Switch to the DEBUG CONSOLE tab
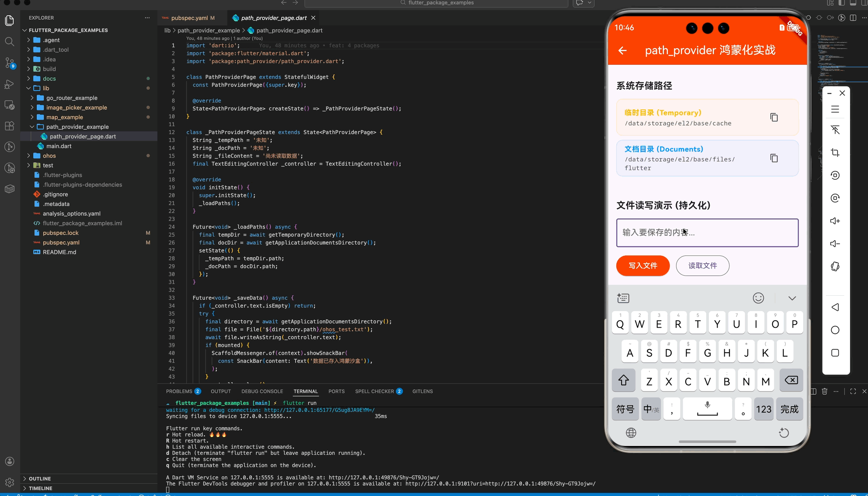Viewport: 868px width, 496px height. tap(262, 391)
